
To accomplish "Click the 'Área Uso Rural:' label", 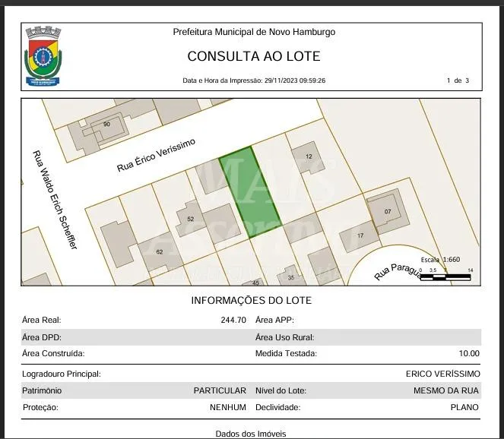I will (x=285, y=337).
